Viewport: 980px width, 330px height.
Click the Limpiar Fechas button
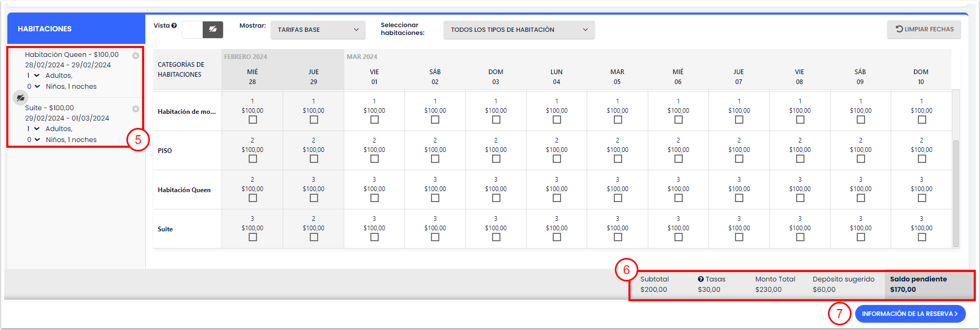click(925, 29)
